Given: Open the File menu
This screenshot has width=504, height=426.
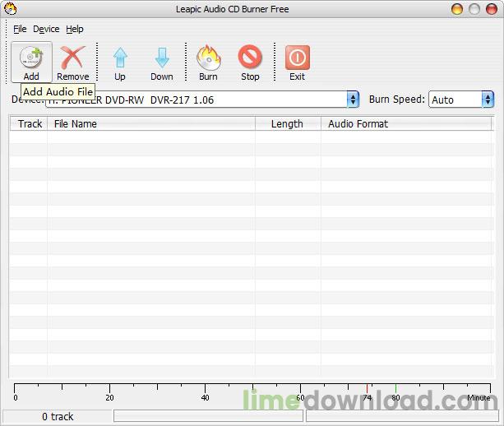Looking at the screenshot, I should (x=20, y=29).
